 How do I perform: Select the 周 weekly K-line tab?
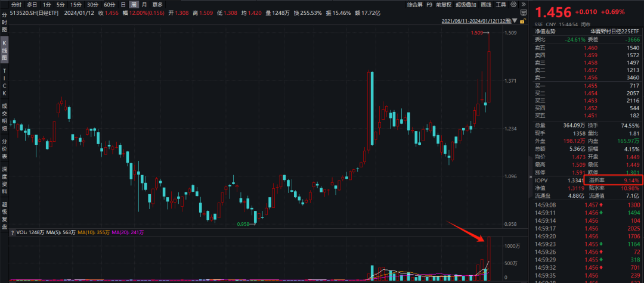(134, 5)
